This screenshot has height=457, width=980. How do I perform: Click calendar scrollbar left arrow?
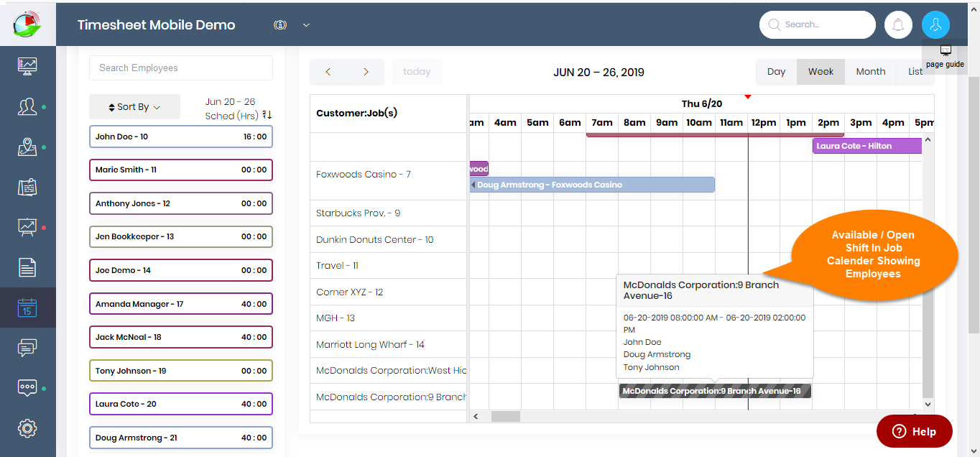pyautogui.click(x=476, y=416)
